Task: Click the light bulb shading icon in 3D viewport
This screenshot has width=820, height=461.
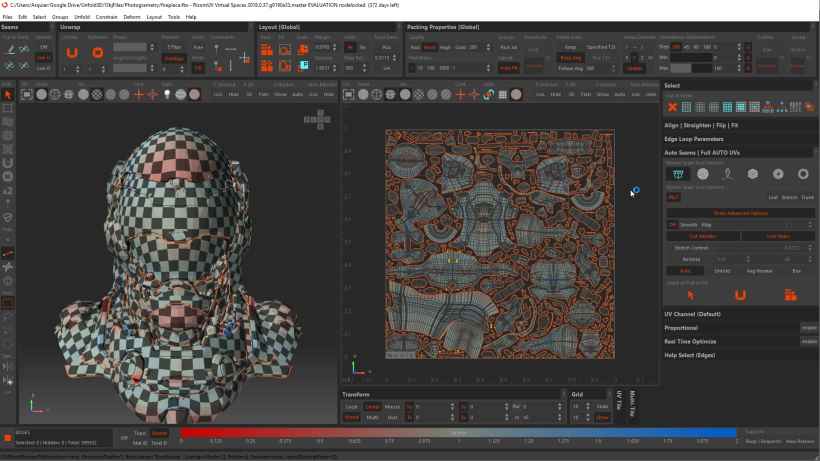Action: pos(167,94)
